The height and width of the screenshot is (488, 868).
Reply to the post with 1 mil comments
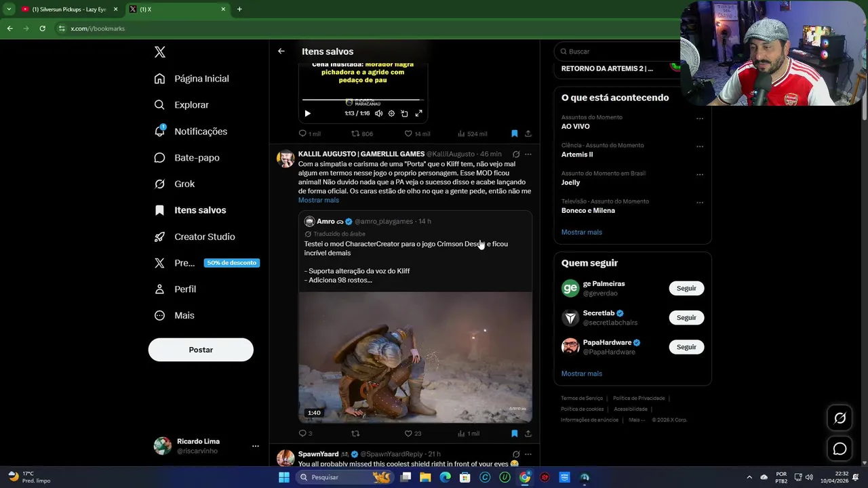click(309, 134)
